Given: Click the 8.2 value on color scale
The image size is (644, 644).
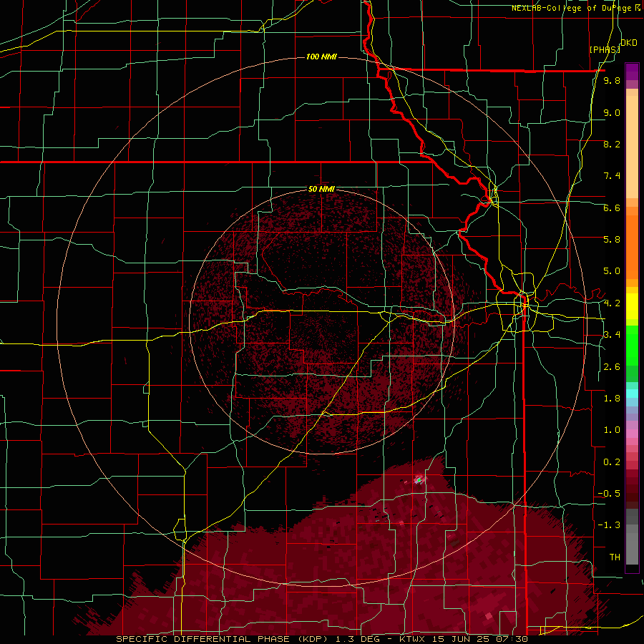Looking at the screenshot, I should (612, 144).
